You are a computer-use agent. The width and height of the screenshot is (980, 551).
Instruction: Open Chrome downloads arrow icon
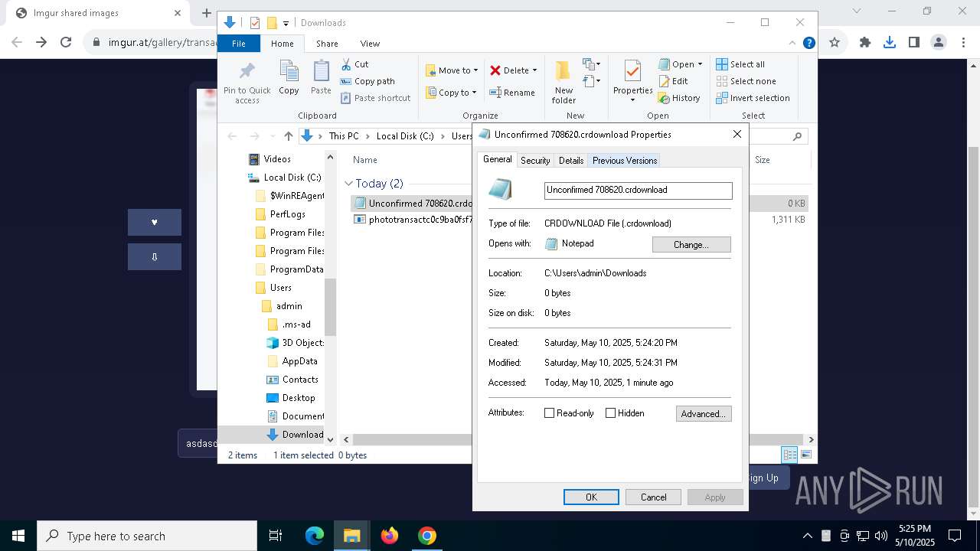pos(890,42)
